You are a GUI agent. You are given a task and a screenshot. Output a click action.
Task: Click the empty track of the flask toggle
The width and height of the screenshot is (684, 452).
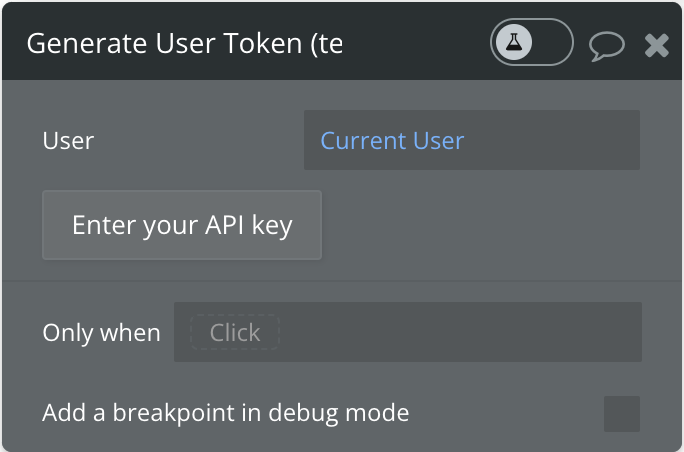[x=552, y=42]
